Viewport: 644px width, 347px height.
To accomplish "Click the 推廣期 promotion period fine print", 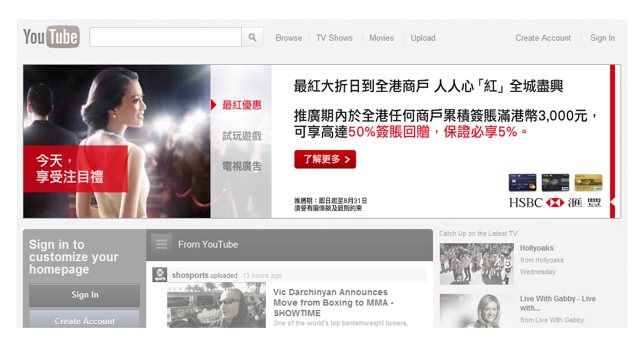I will (330, 204).
